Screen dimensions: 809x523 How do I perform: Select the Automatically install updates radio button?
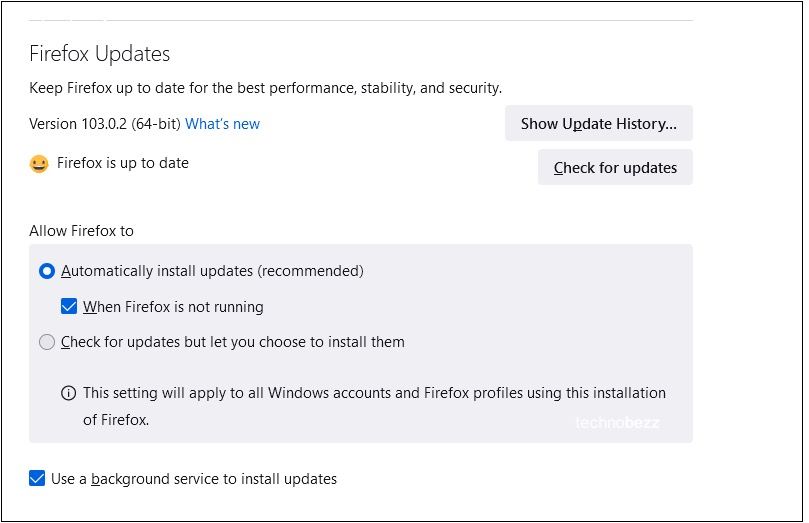[47, 271]
